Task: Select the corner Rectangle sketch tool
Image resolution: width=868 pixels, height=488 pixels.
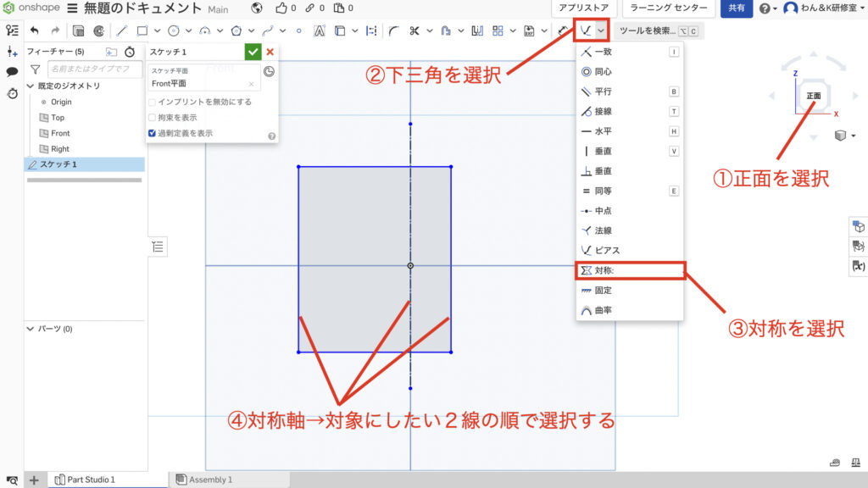Action: pos(142,31)
